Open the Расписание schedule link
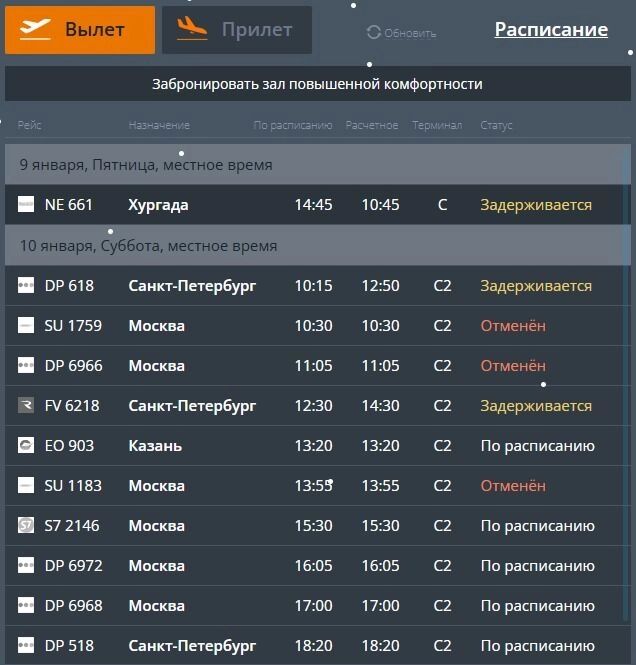Viewport: 636px width, 665px height. click(551, 30)
